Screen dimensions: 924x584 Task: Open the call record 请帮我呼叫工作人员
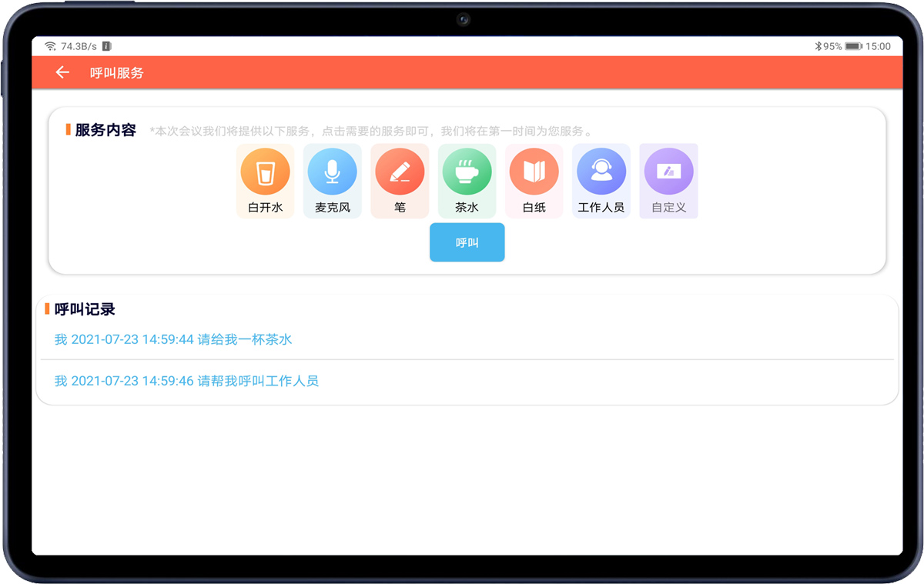coord(186,381)
